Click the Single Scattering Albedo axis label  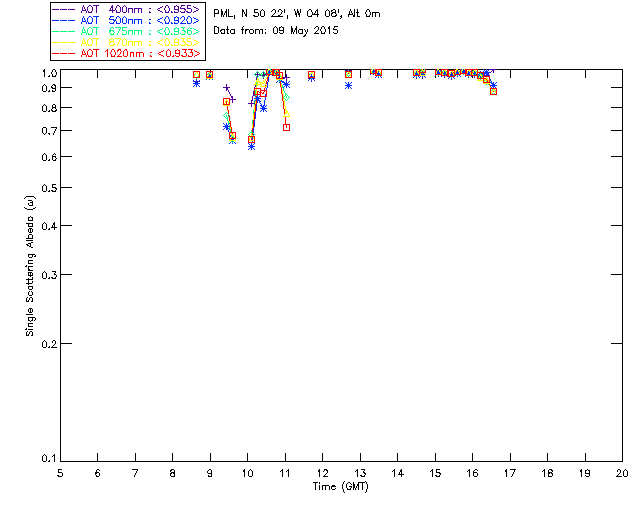[30, 266]
